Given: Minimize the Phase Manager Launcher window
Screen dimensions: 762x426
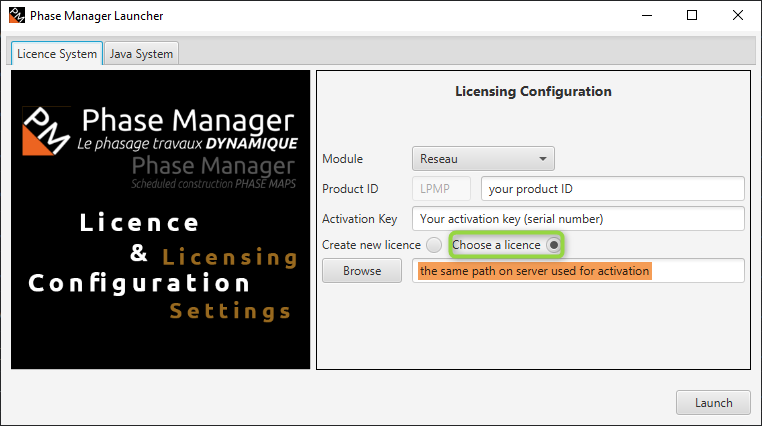Looking at the screenshot, I should coord(647,16).
